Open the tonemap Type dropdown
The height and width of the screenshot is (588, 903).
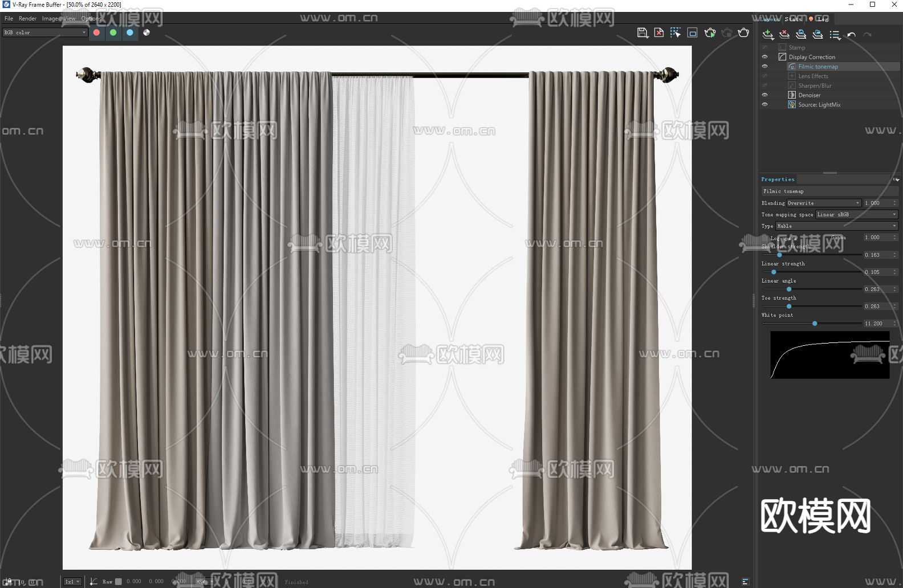pos(837,226)
